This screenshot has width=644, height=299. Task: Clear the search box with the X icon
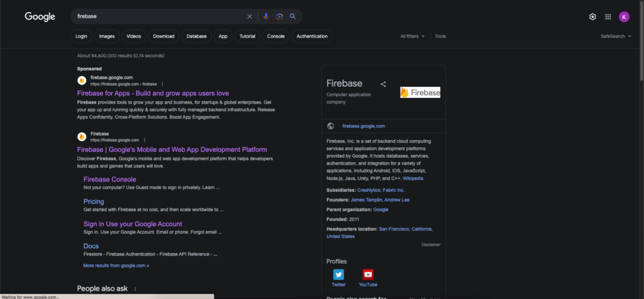(249, 16)
